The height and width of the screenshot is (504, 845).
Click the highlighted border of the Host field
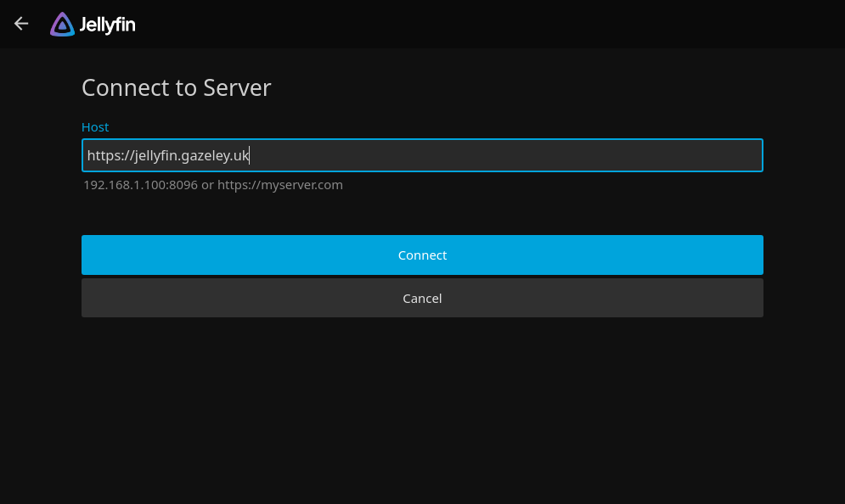coord(422,139)
